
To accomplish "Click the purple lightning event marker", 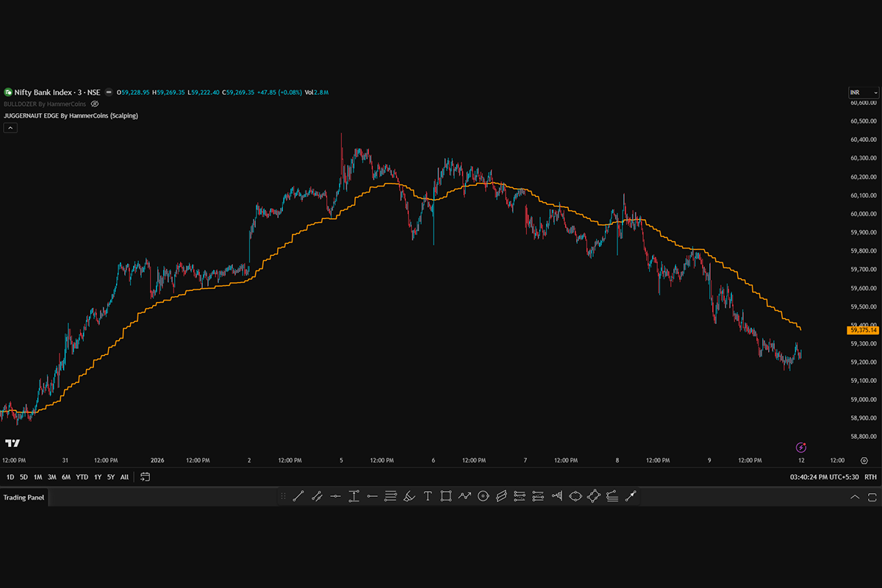I will [801, 447].
